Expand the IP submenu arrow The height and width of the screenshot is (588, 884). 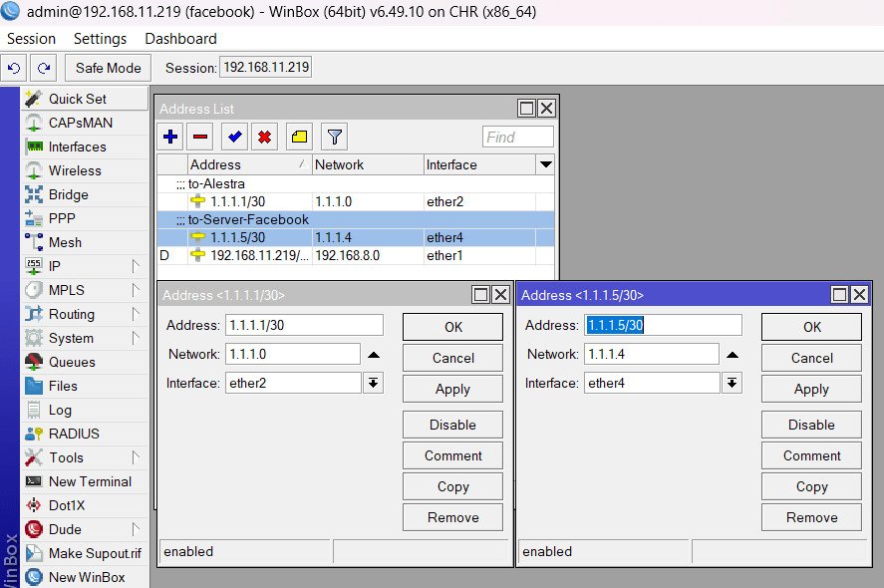click(136, 266)
